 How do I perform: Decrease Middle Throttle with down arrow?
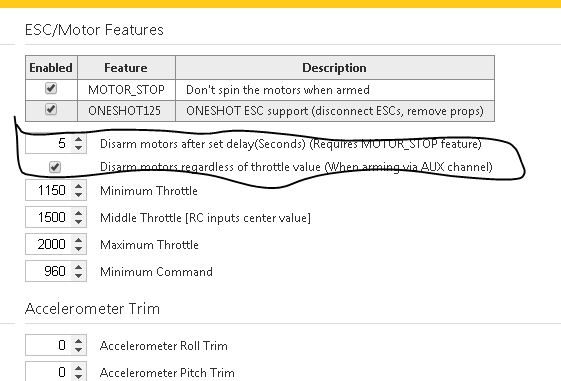click(x=78, y=221)
